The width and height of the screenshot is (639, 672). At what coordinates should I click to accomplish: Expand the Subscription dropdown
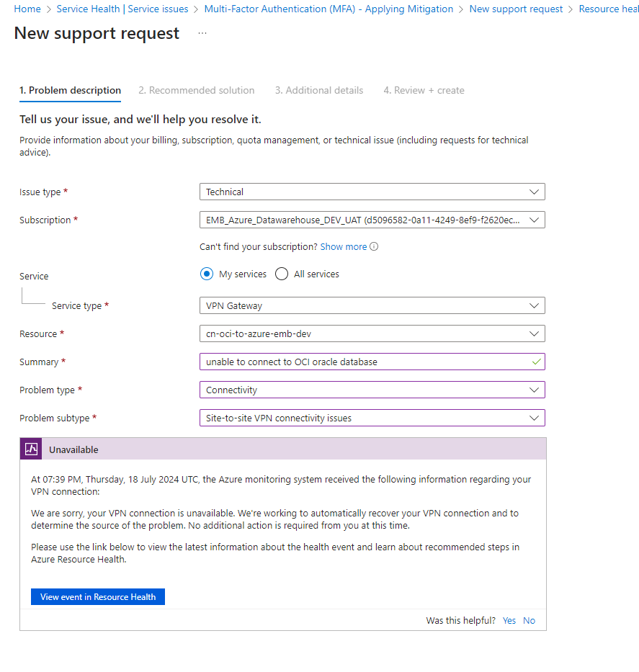[x=372, y=220]
